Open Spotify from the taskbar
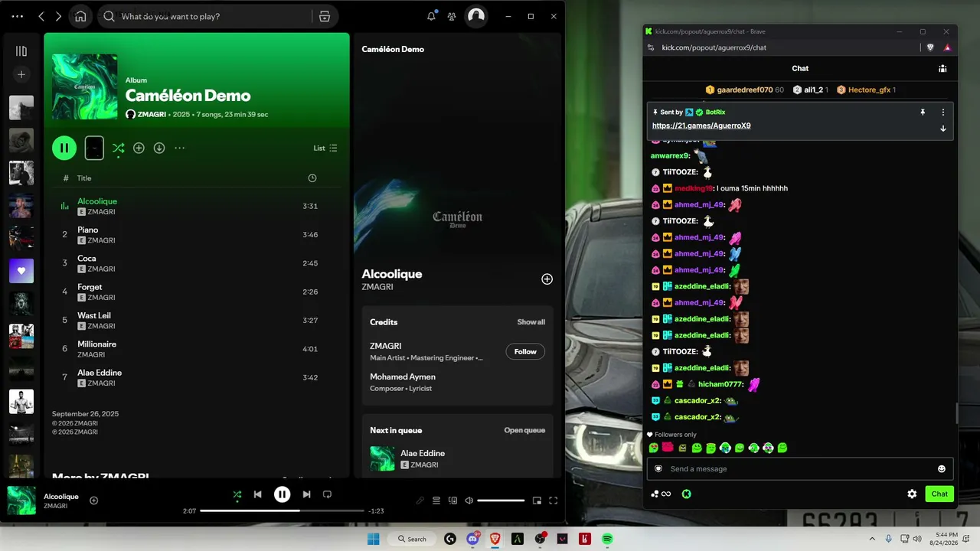The height and width of the screenshot is (551, 980). point(607,539)
